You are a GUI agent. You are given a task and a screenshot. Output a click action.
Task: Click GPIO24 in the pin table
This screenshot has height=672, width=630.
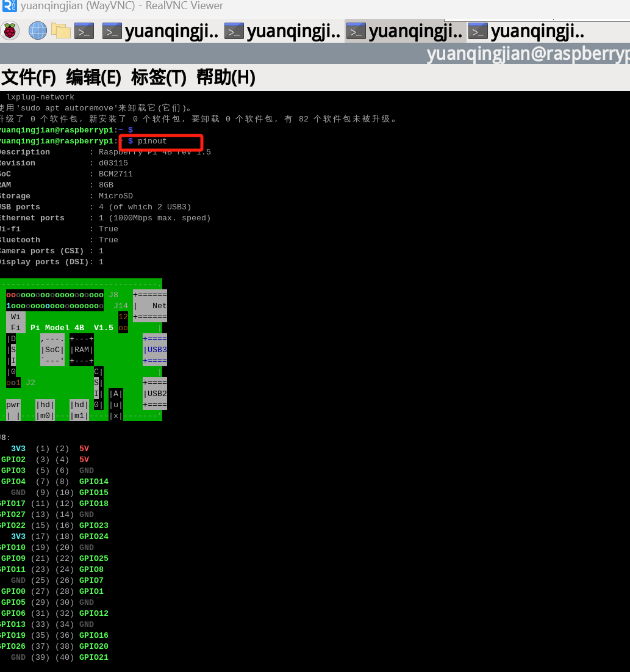tap(94, 537)
